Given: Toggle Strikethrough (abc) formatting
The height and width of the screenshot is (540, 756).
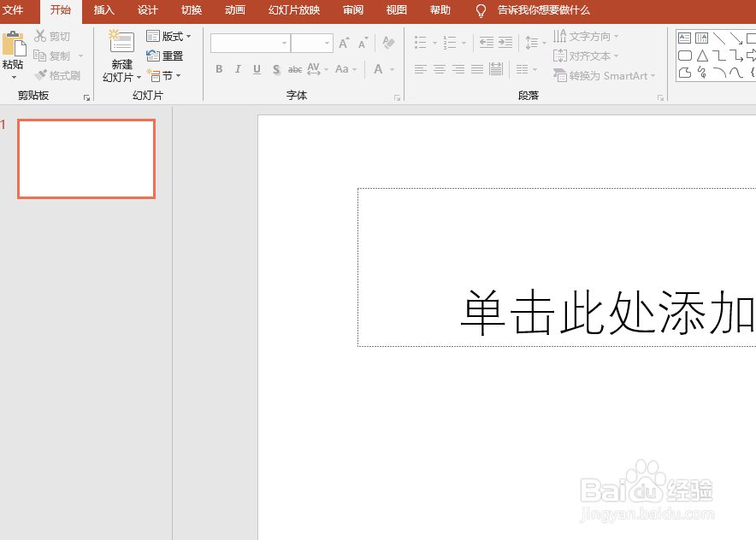Looking at the screenshot, I should coord(295,69).
